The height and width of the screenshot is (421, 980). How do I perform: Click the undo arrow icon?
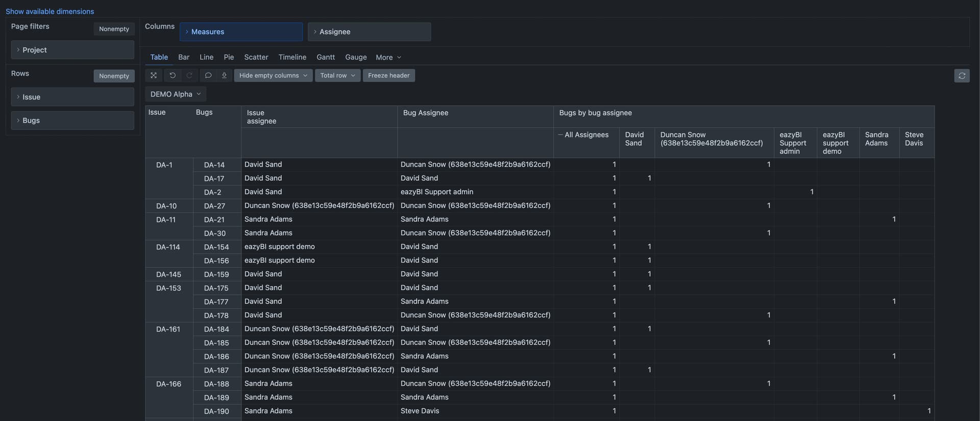tap(173, 76)
